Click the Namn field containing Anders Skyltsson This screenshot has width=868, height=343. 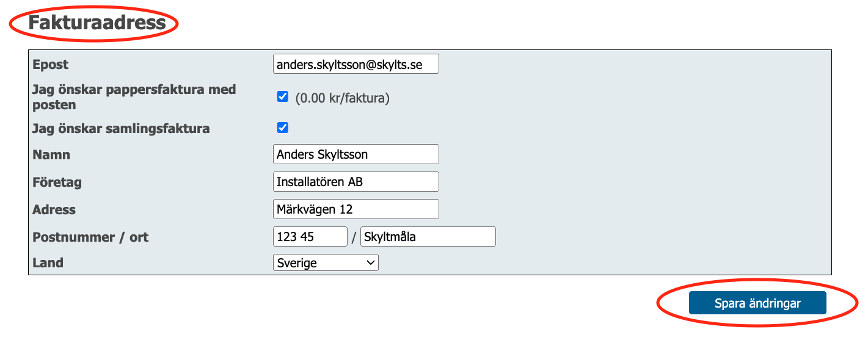(x=356, y=154)
